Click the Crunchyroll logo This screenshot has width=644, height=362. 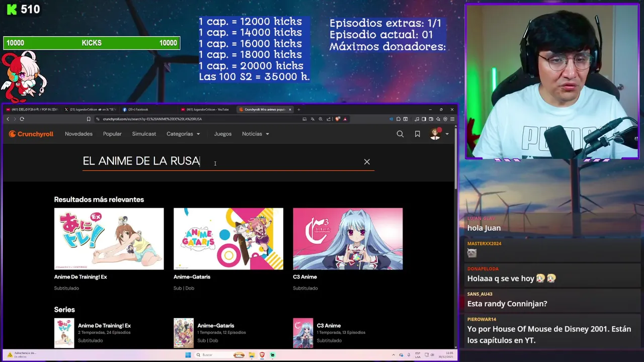pos(31,134)
